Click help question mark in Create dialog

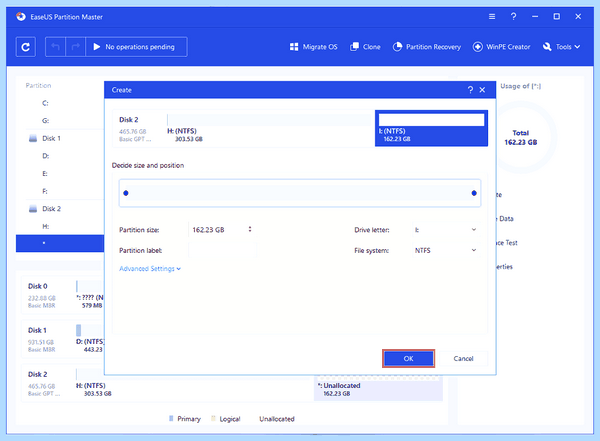[x=470, y=90]
